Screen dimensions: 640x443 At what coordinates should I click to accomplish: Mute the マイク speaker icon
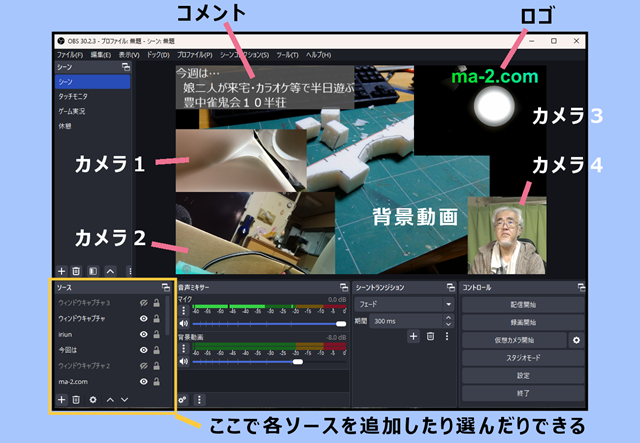click(x=184, y=323)
